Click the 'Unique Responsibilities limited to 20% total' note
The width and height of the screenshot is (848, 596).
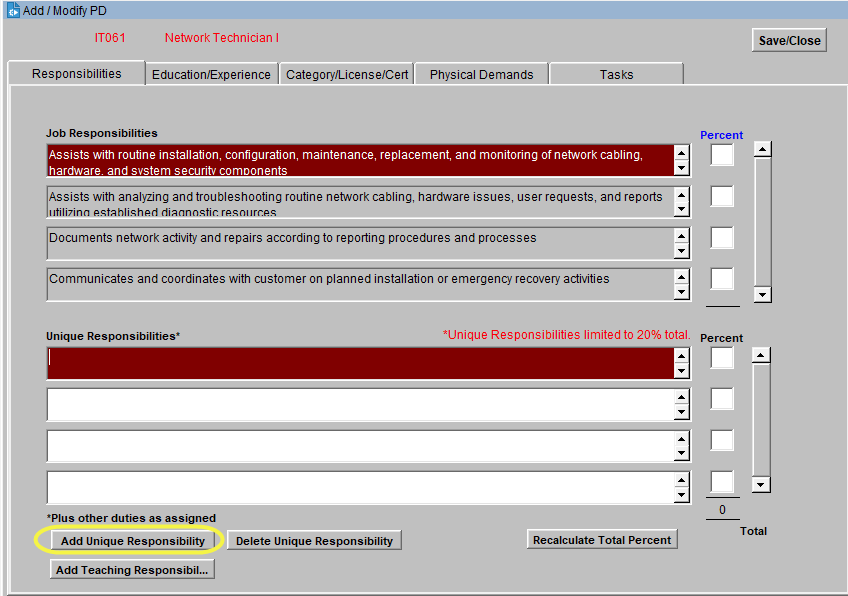point(567,335)
